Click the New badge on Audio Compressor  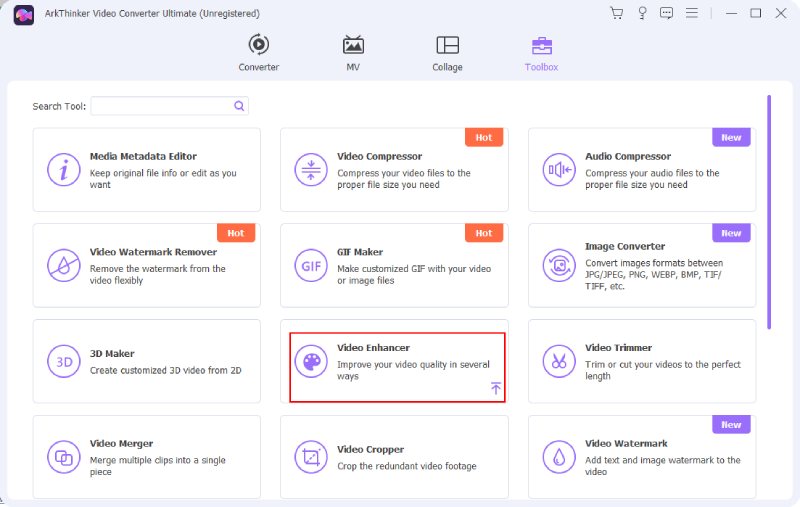731,137
